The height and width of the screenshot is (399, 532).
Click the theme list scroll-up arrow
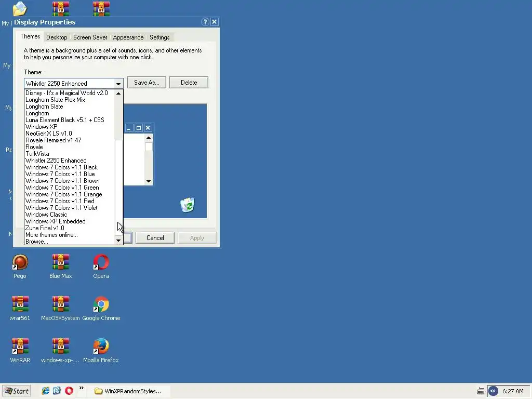point(118,94)
